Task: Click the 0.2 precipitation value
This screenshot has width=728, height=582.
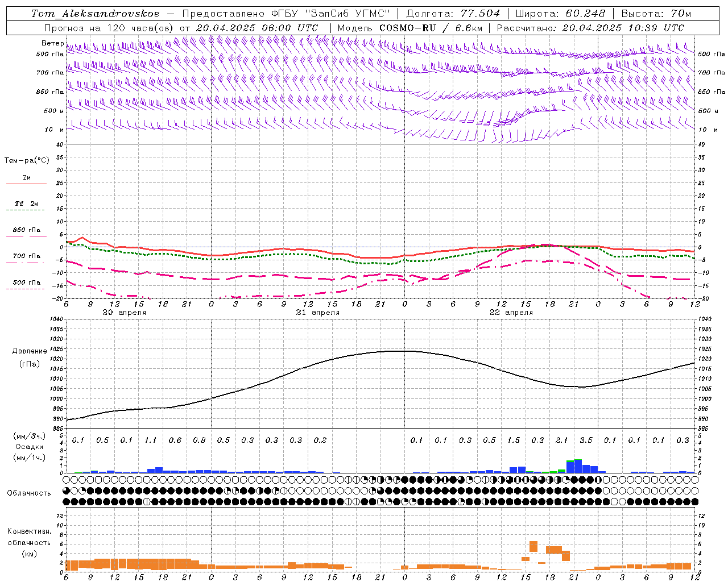Action: (320, 440)
